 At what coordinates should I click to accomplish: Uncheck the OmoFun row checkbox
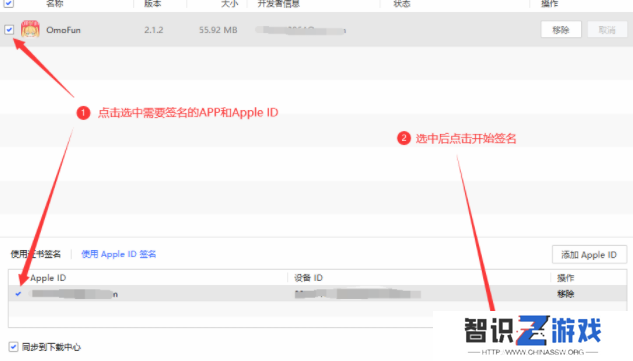coord(9,29)
